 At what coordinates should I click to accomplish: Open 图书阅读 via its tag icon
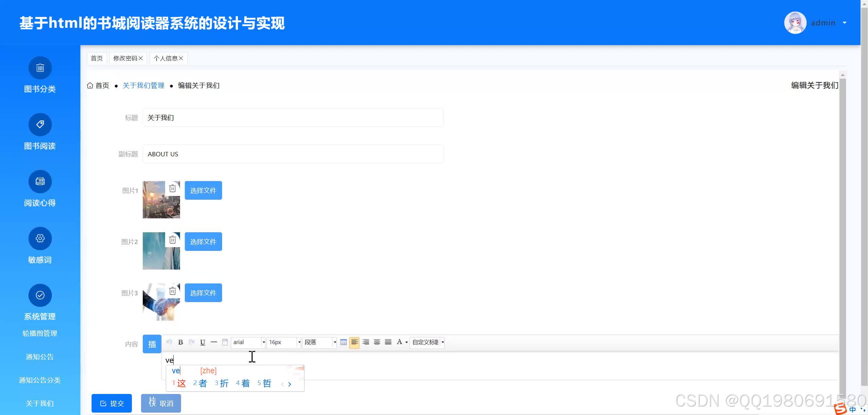pyautogui.click(x=40, y=124)
